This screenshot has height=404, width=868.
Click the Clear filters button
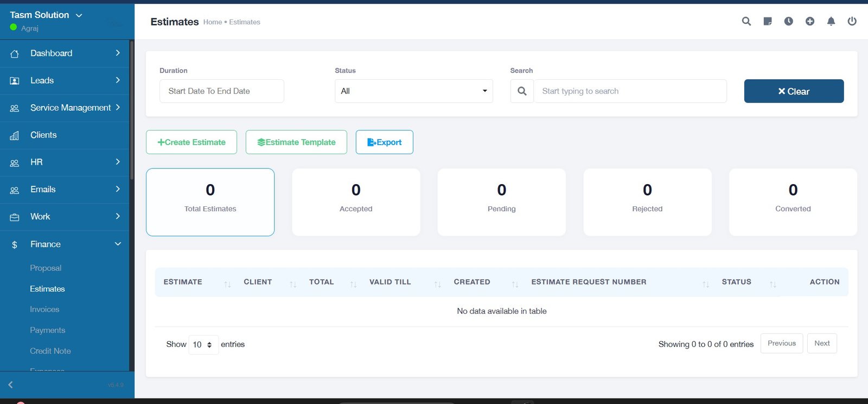pyautogui.click(x=794, y=91)
